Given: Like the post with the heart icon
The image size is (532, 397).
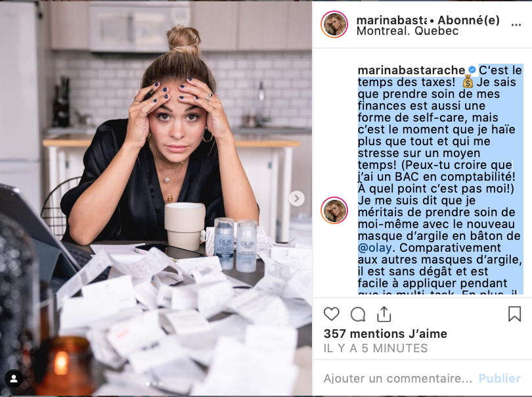Looking at the screenshot, I should pos(332,314).
